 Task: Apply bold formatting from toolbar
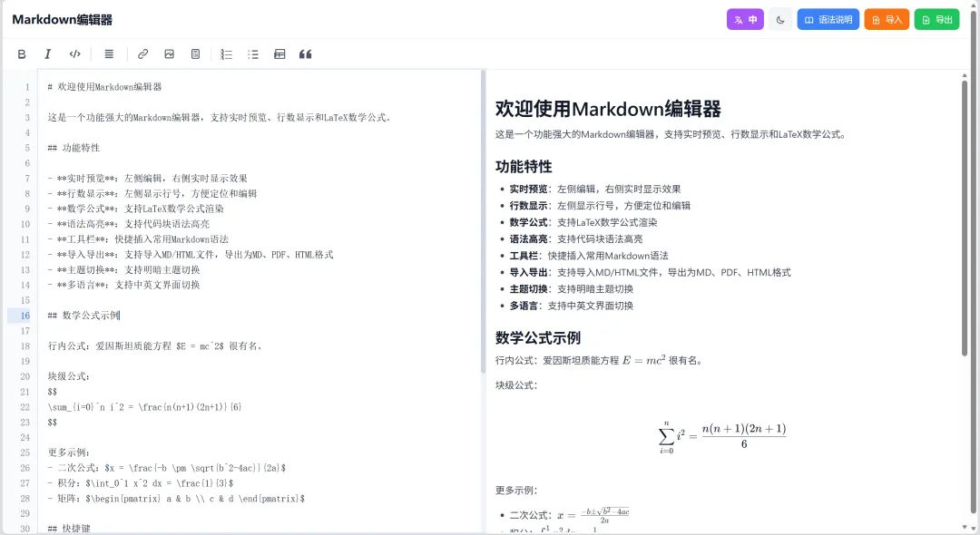pos(22,54)
